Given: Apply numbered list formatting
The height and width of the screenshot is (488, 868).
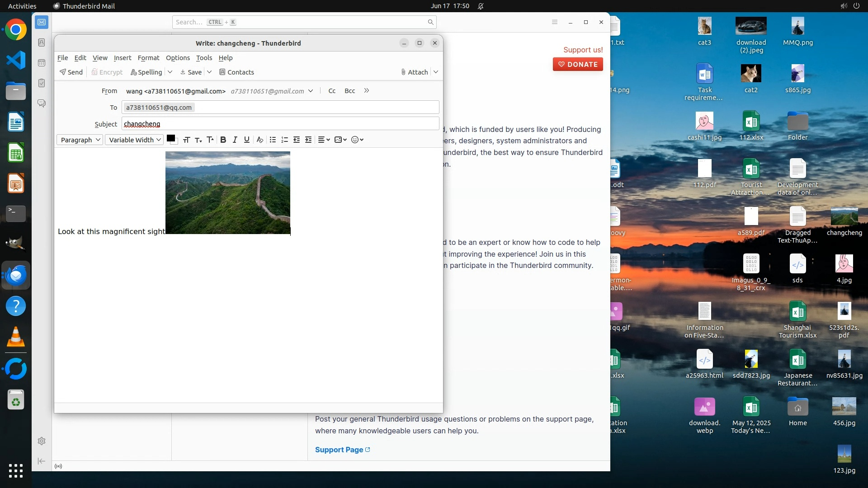Looking at the screenshot, I should point(284,140).
